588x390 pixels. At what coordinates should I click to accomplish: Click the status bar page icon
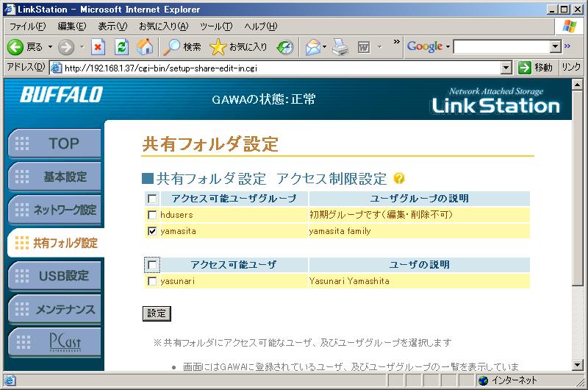tap(10, 380)
